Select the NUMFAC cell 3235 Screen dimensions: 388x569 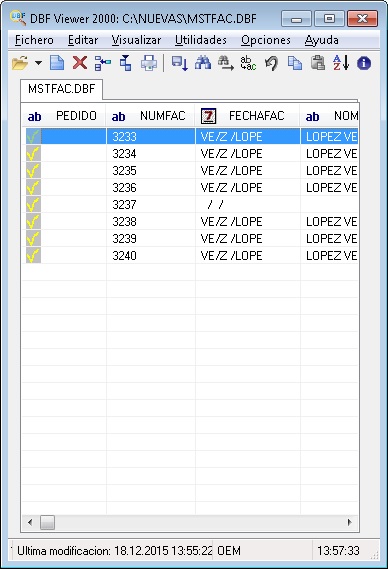pos(151,171)
